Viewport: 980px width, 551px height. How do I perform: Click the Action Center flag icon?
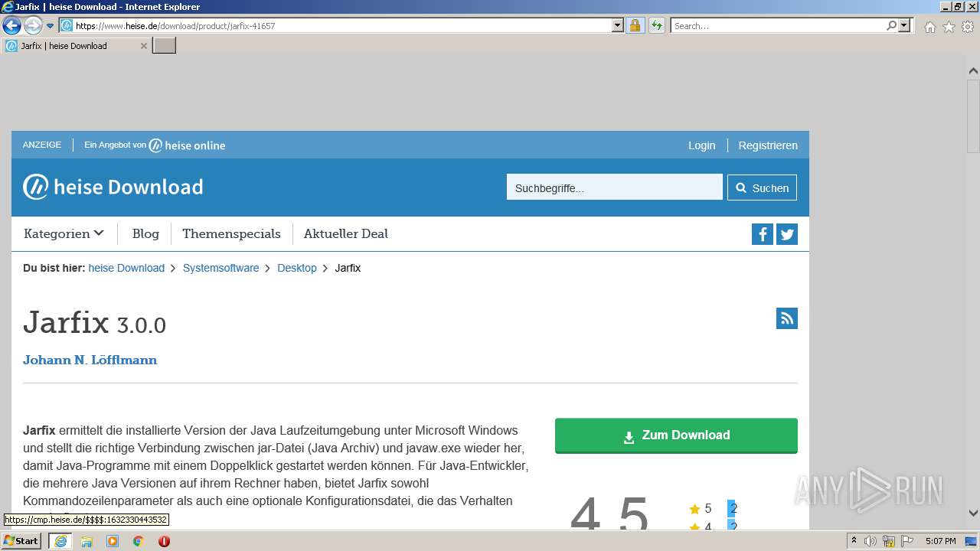[x=906, y=541]
